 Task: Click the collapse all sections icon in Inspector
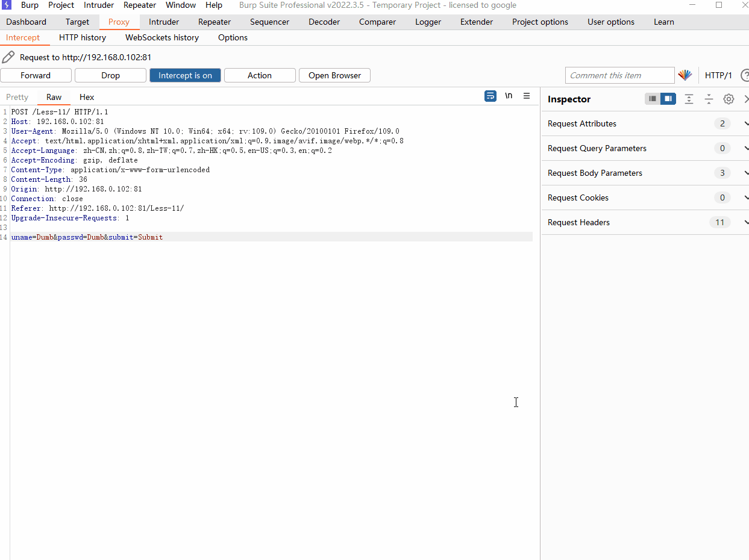point(709,99)
